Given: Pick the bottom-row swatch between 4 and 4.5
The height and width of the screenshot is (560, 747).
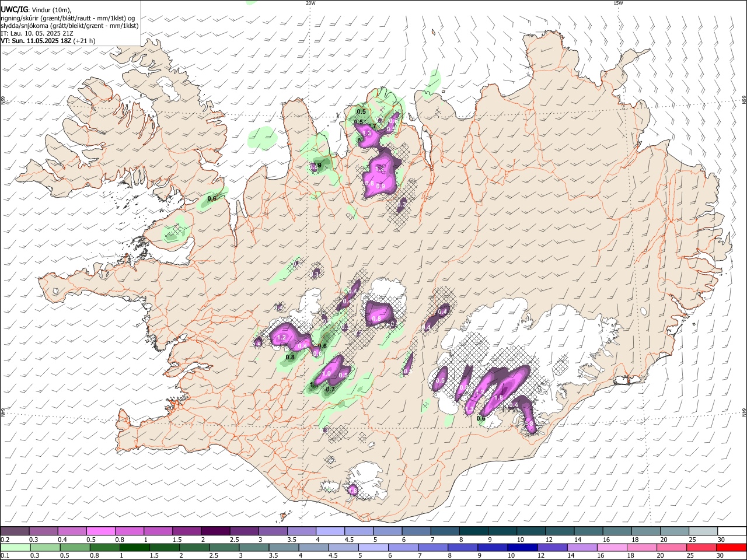Looking at the screenshot, I should pos(313,548).
